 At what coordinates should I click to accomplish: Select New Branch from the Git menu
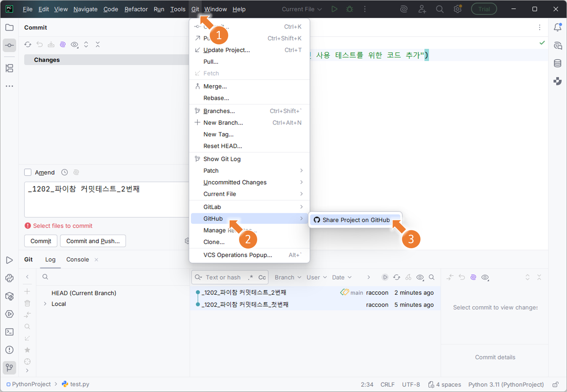point(249,123)
